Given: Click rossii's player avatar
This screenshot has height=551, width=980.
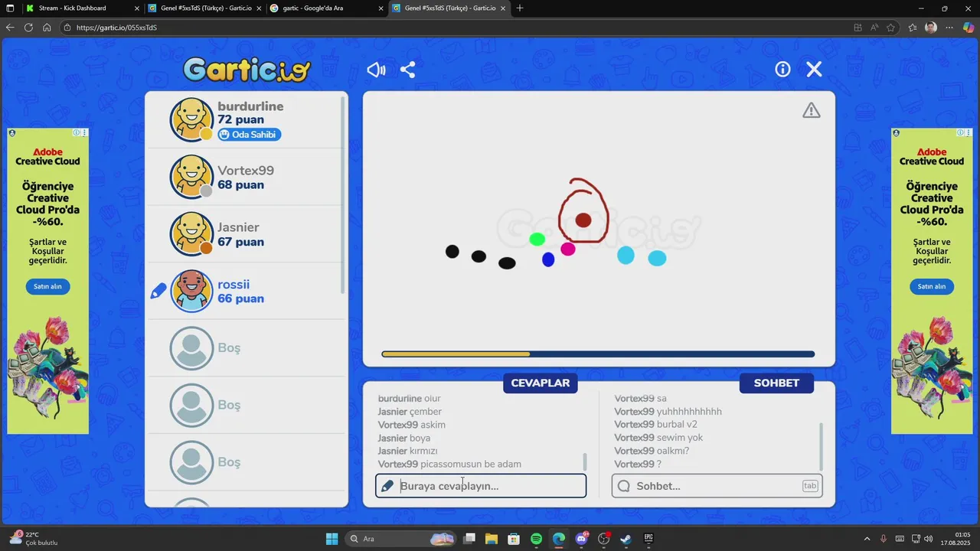Looking at the screenshot, I should [191, 291].
